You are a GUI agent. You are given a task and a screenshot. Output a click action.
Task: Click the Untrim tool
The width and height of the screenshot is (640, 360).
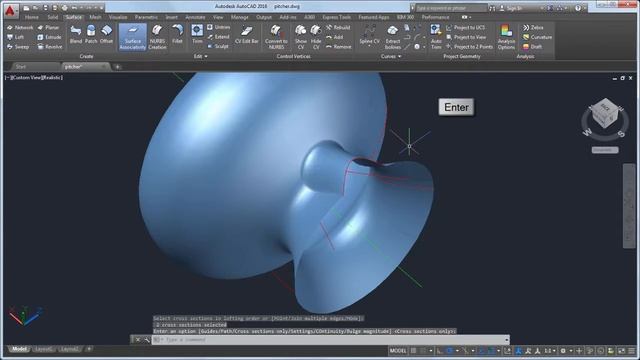[218, 27]
